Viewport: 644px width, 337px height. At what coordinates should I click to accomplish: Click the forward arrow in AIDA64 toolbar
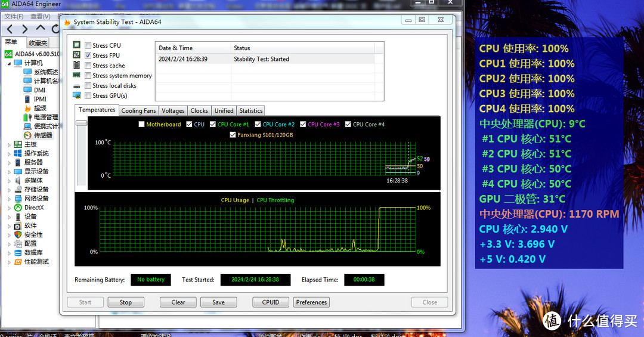[x=24, y=29]
